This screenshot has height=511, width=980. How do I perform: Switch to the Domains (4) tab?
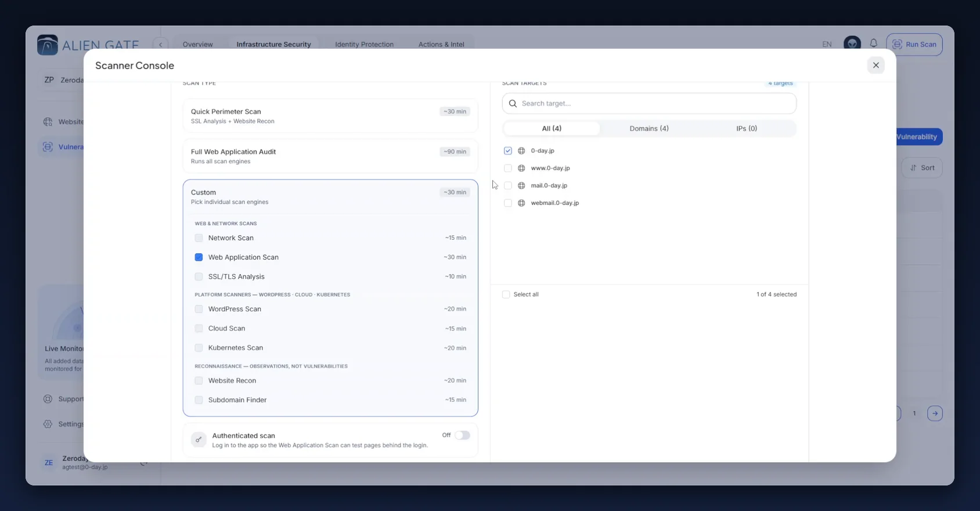pyautogui.click(x=649, y=128)
